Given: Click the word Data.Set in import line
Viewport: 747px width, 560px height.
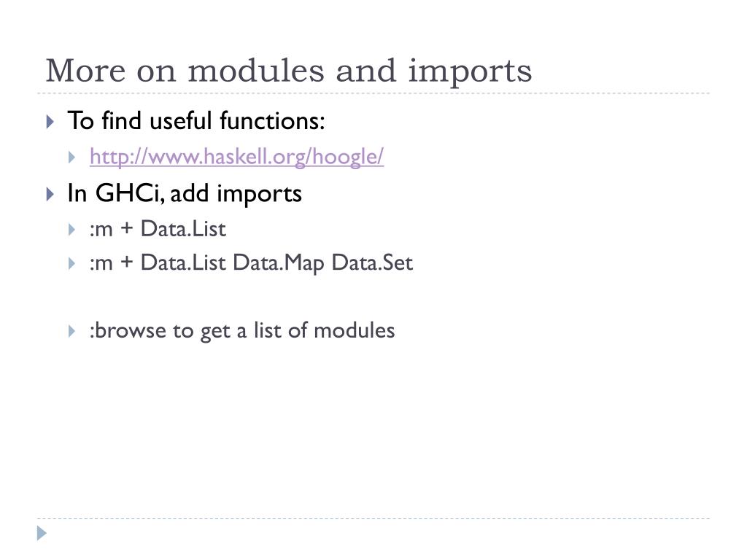Looking at the screenshot, I should coord(372,262).
